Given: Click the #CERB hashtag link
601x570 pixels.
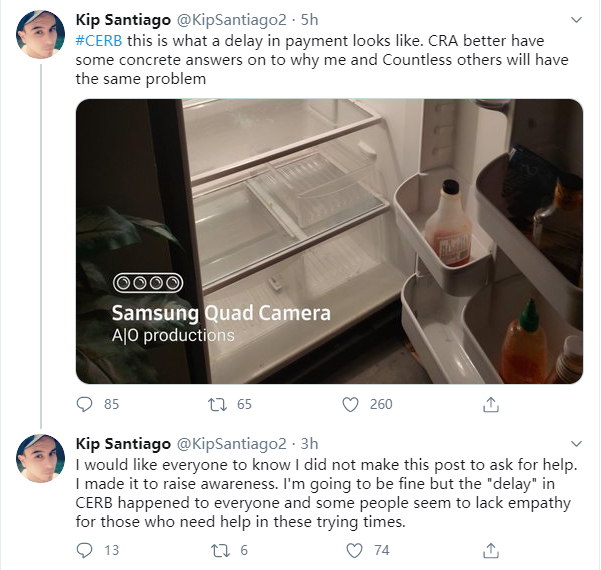Looking at the screenshot, I should tap(98, 40).
